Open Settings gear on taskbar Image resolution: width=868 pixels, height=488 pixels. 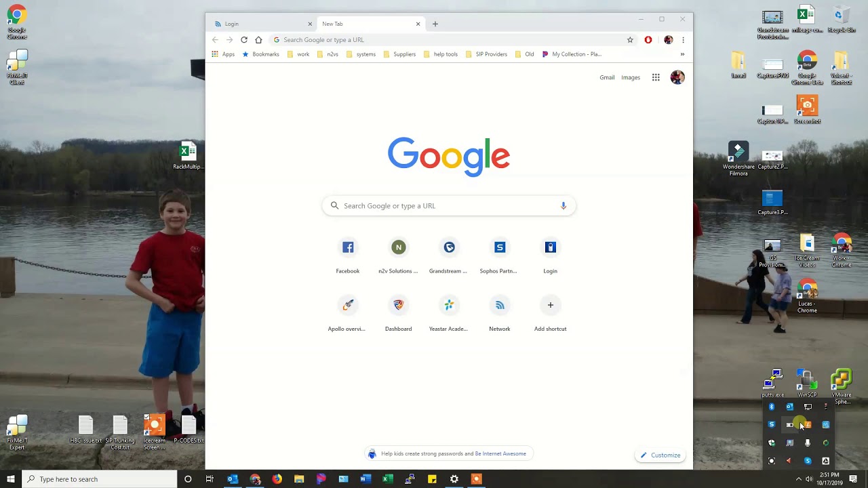(x=454, y=479)
